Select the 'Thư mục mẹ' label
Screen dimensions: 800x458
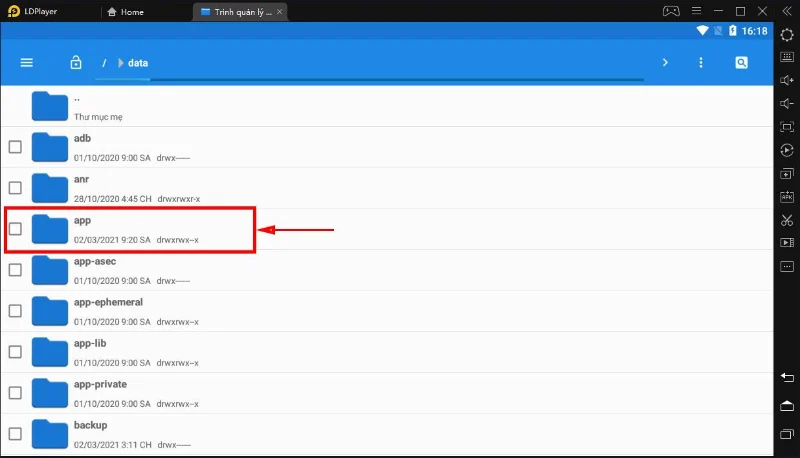[98, 117]
